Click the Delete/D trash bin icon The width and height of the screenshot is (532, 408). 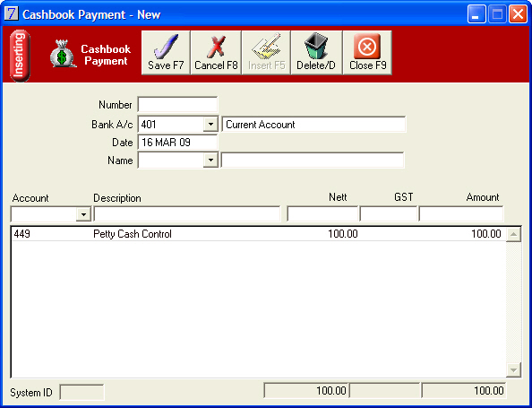pos(316,46)
